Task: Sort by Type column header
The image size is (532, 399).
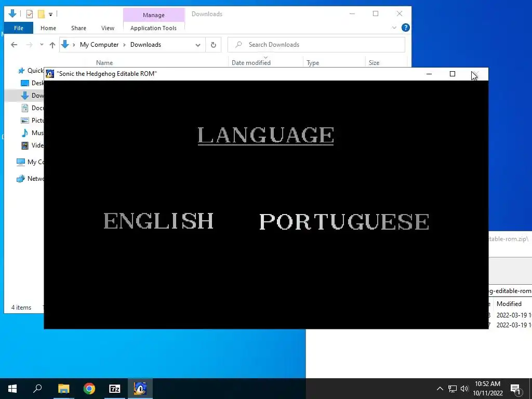Action: (x=312, y=63)
